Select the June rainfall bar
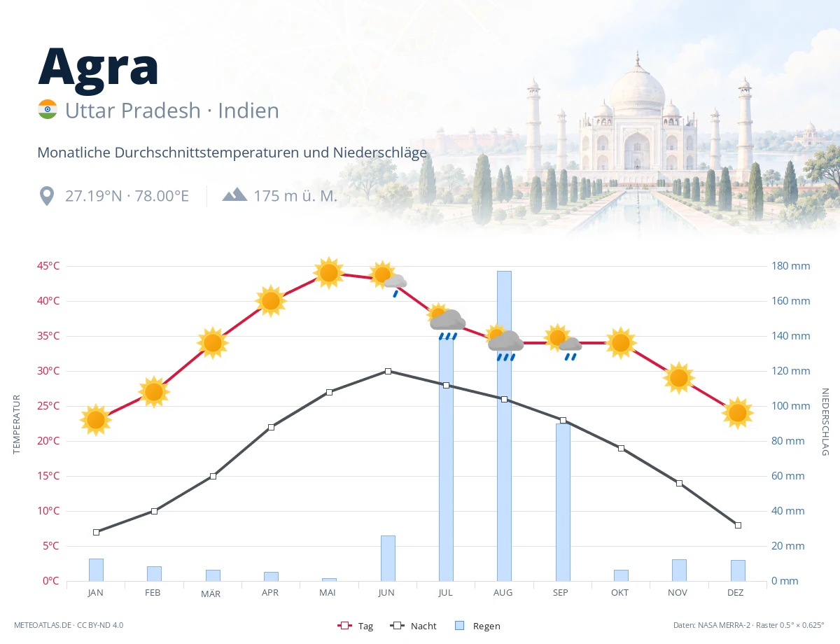The height and width of the screenshot is (644, 840). 388,558
